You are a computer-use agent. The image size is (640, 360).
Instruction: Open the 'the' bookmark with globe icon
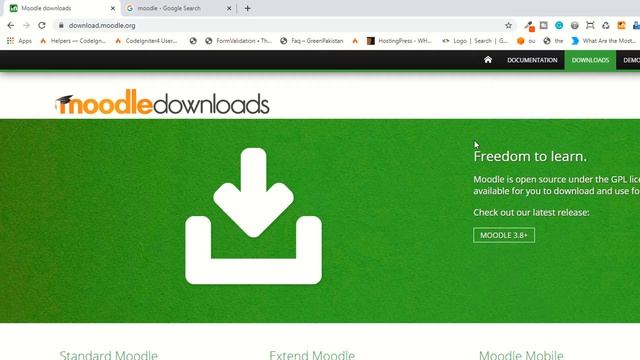pyautogui.click(x=553, y=41)
